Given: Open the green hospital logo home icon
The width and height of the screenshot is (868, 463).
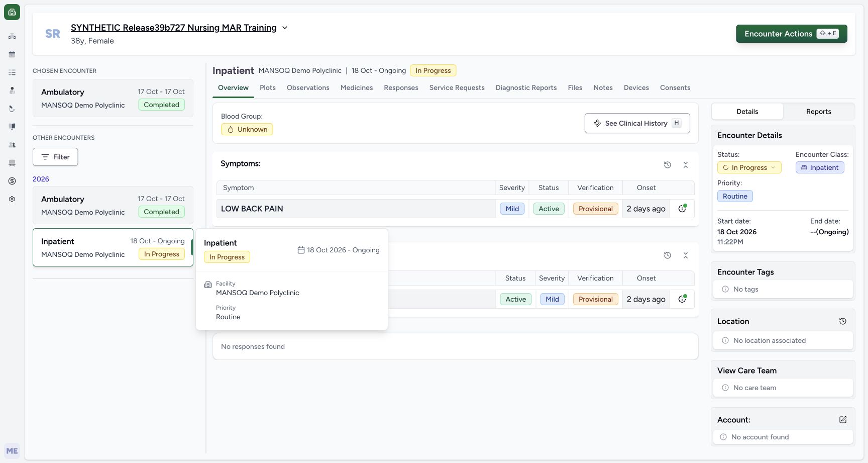Looking at the screenshot, I should click(x=12, y=12).
